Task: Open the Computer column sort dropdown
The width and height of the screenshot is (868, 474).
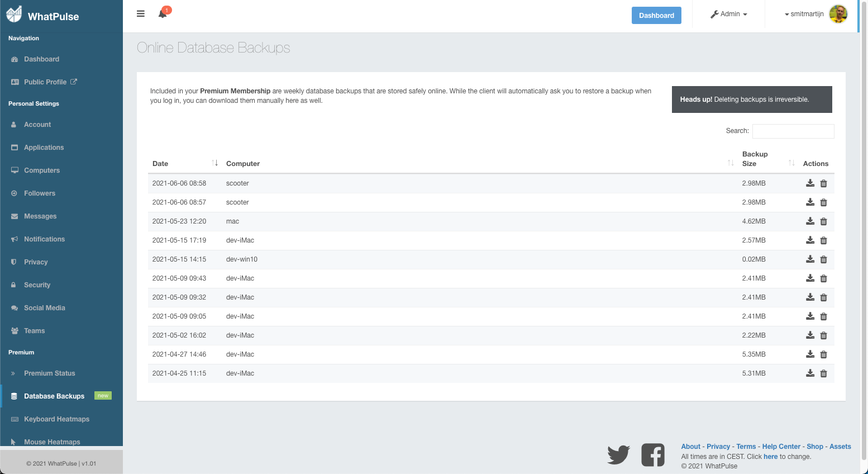Action: (731, 162)
